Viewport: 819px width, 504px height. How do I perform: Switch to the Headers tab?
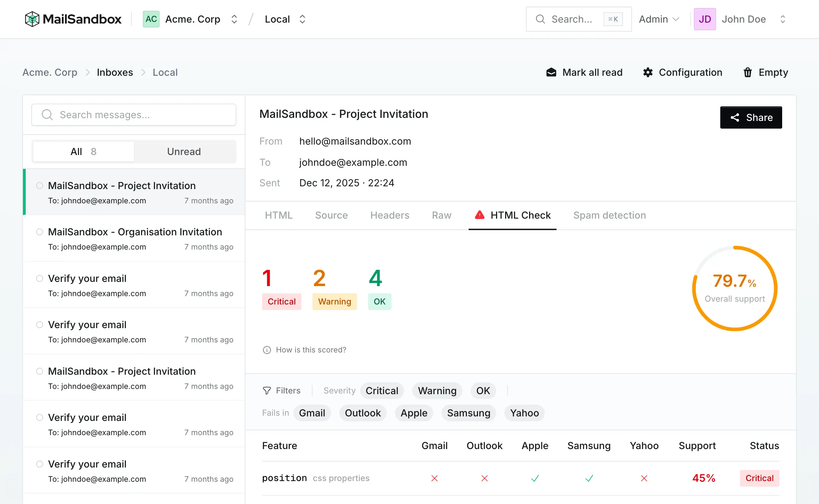point(390,215)
